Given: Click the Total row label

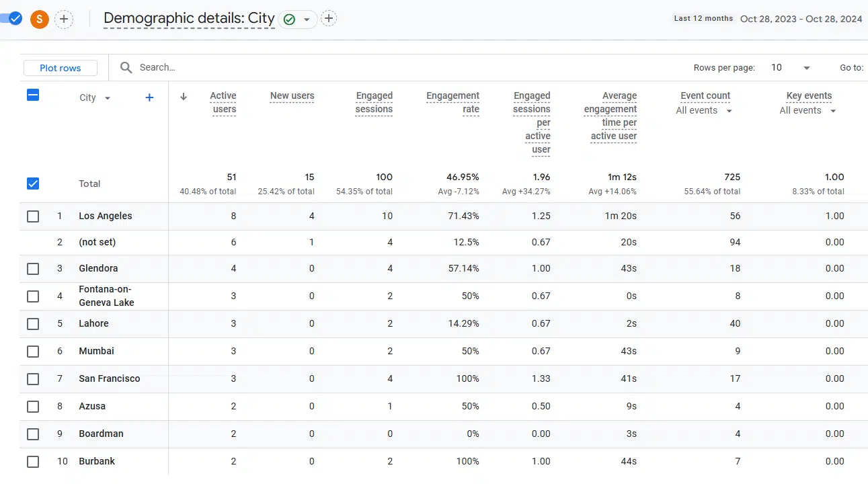Looking at the screenshot, I should [89, 184].
